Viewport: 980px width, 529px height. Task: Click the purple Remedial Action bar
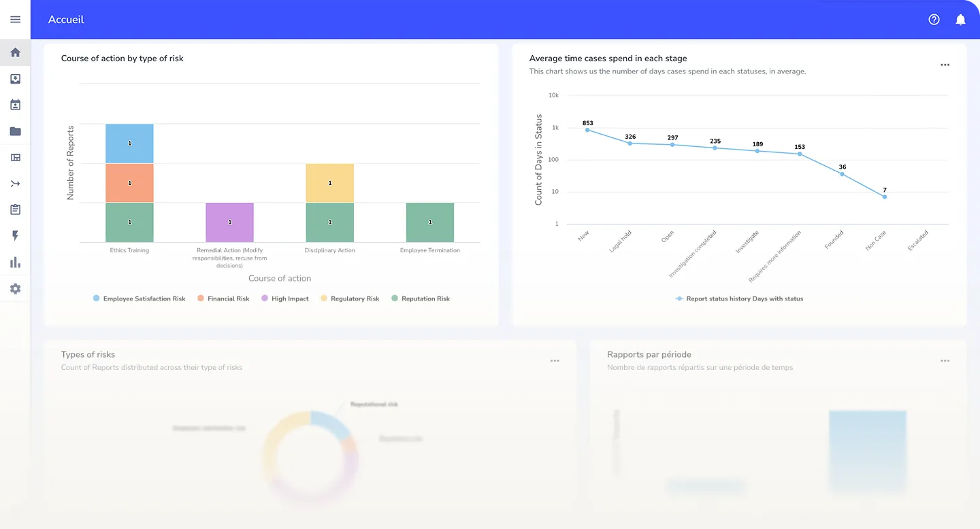point(229,222)
